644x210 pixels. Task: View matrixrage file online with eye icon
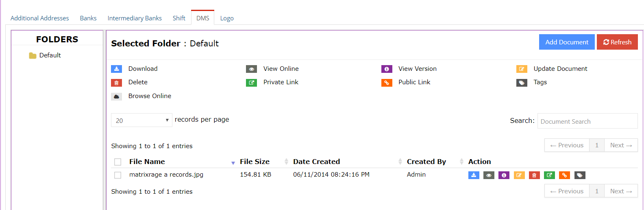tap(489, 175)
